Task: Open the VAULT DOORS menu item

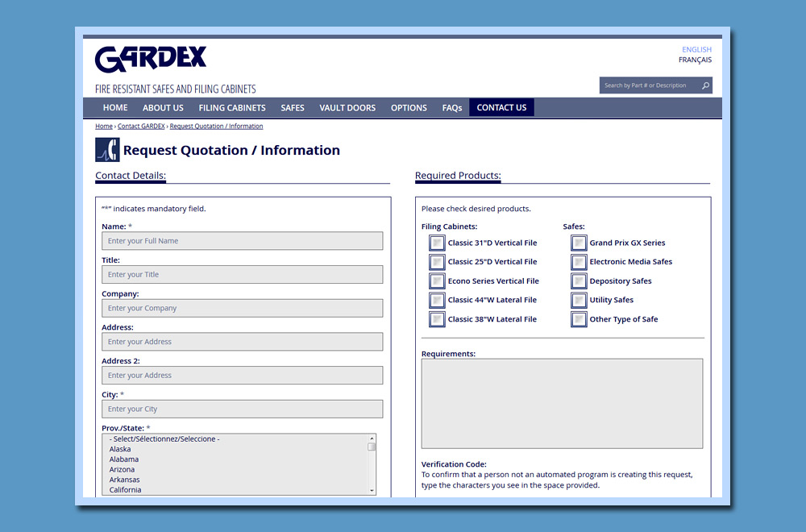Action: [347, 108]
